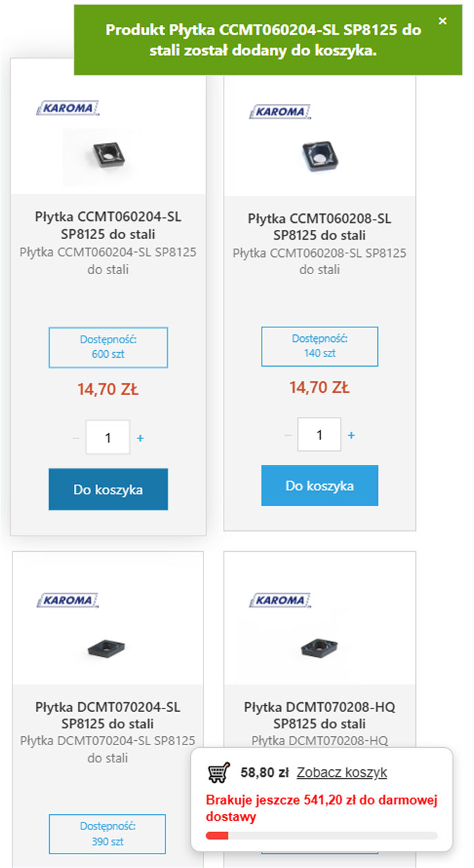Screen dimensions: 474x868
Task: Open CCMT060204-SL product image
Action: (x=108, y=157)
